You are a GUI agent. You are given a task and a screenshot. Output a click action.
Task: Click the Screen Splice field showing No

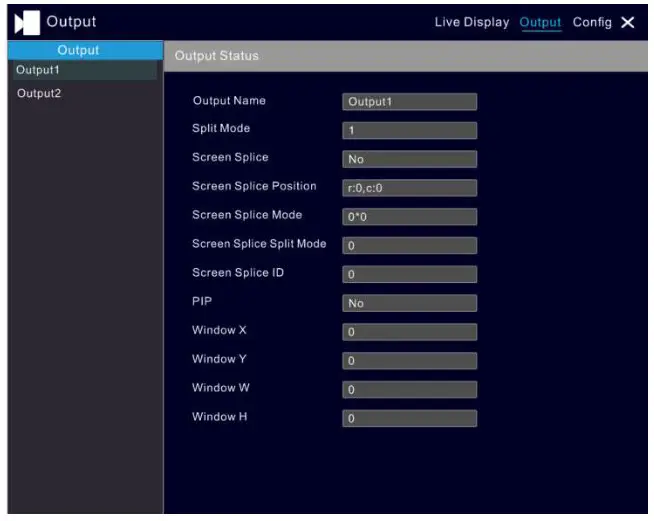[x=409, y=159]
